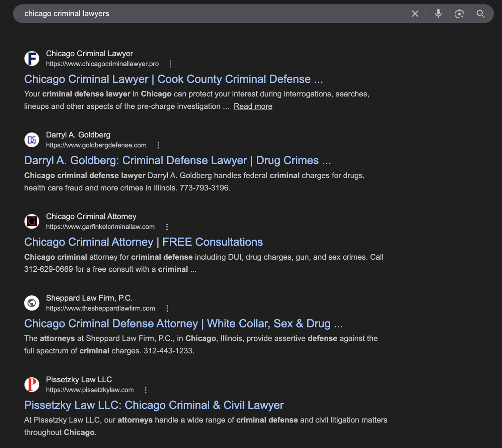The height and width of the screenshot is (448, 502).
Task: Click the magnifying glass to search
Action: [x=481, y=14]
